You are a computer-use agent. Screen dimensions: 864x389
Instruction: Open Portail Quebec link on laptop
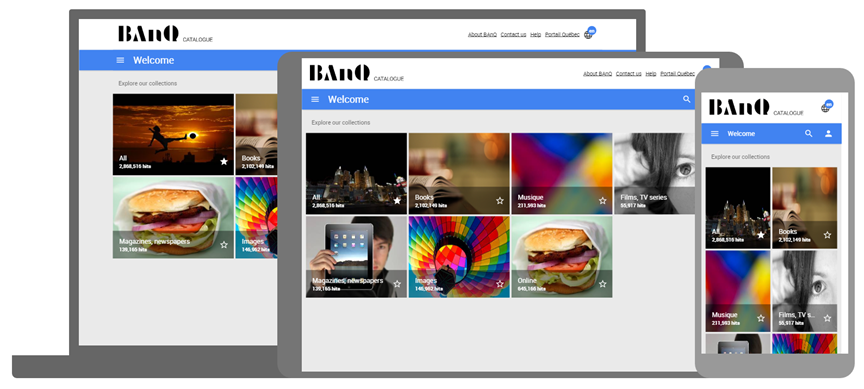[x=562, y=34]
